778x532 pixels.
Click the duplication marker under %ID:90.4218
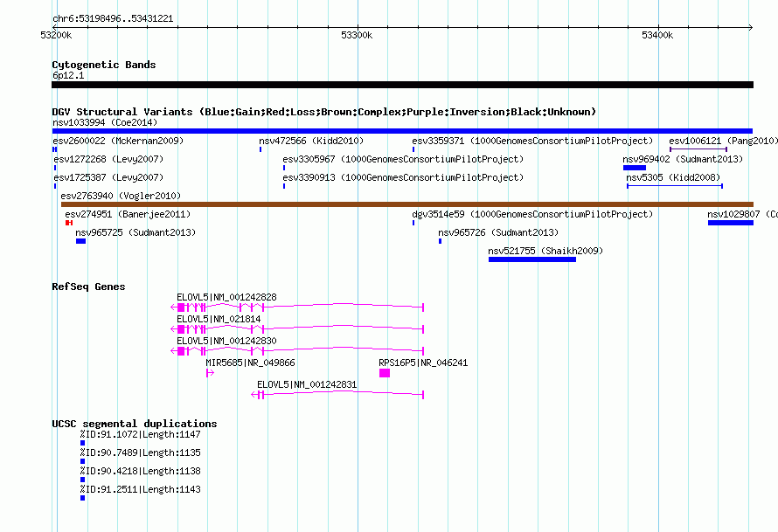(82, 480)
